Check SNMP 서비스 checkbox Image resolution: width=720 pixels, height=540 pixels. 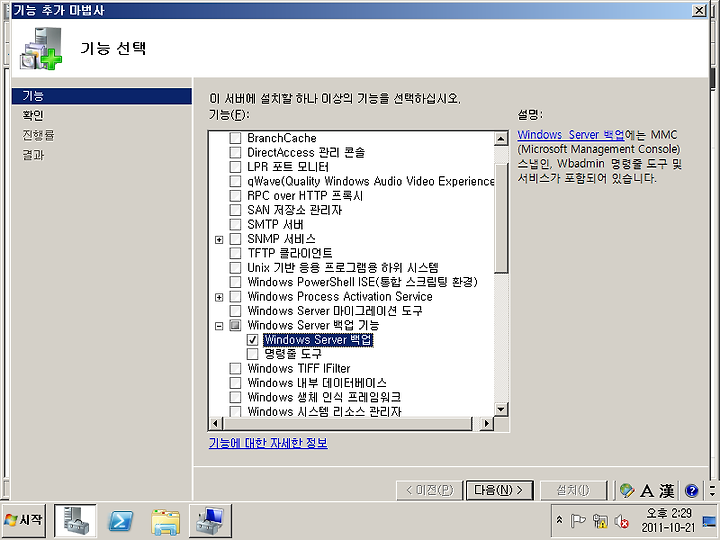235,239
